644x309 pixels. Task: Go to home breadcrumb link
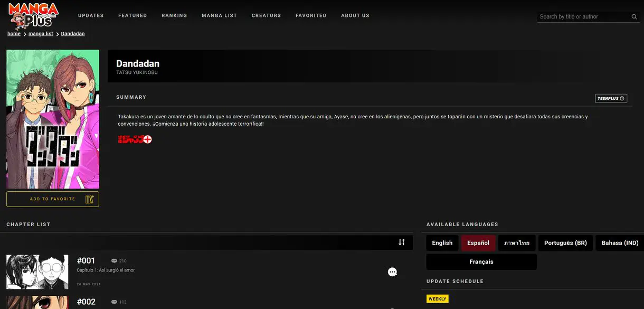pyautogui.click(x=14, y=34)
